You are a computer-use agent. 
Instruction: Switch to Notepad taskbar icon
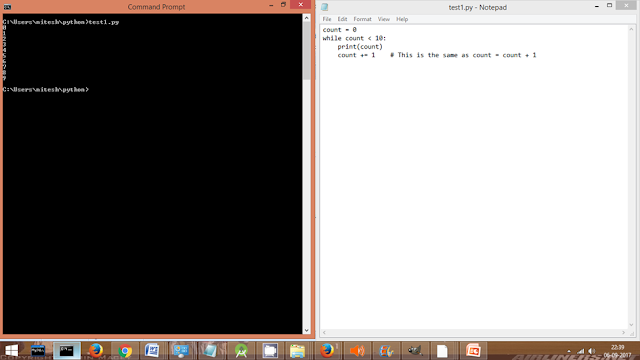pyautogui.click(x=210, y=351)
